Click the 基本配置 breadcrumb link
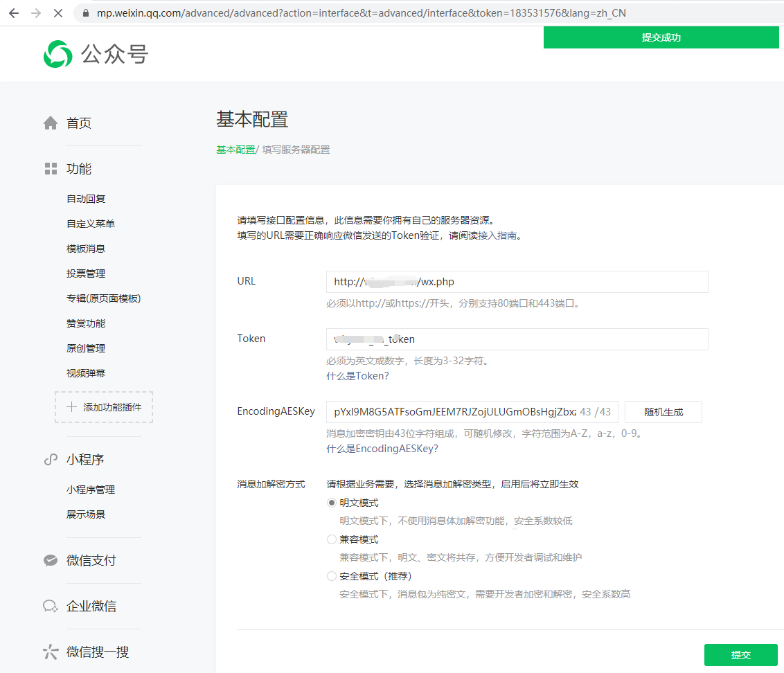Viewport: 784px width, 673px height. (235, 150)
